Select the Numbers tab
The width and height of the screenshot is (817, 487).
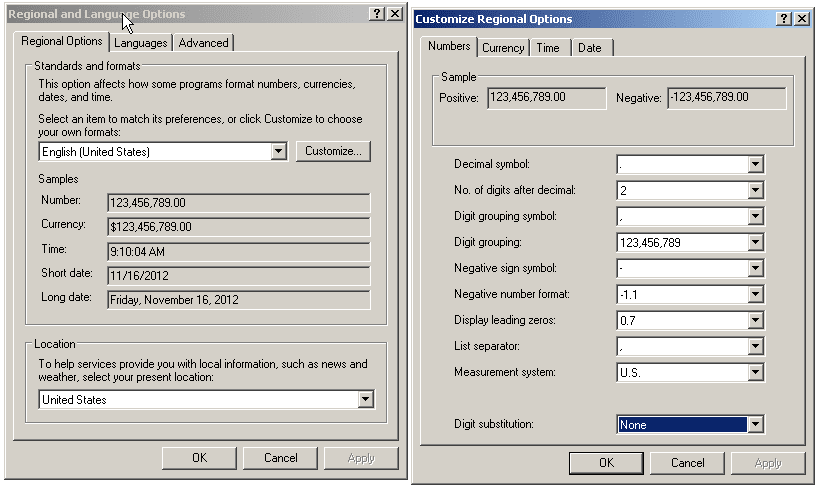click(449, 46)
